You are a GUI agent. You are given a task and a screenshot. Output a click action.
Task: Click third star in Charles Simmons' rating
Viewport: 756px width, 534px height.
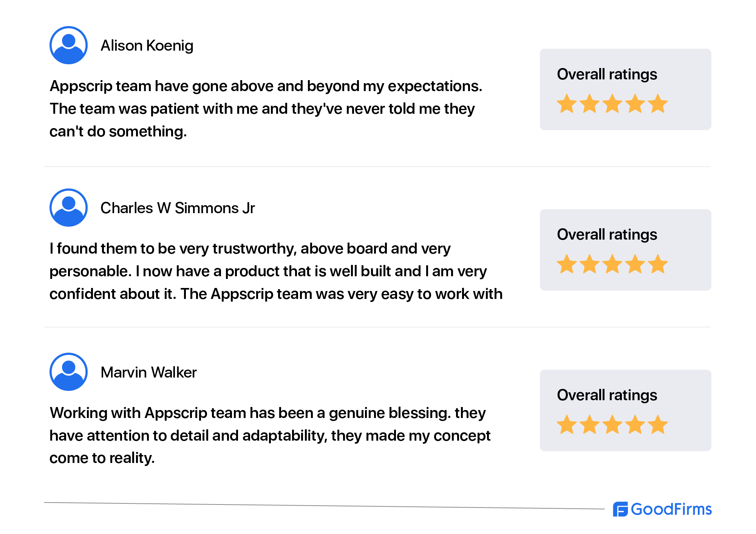click(612, 264)
